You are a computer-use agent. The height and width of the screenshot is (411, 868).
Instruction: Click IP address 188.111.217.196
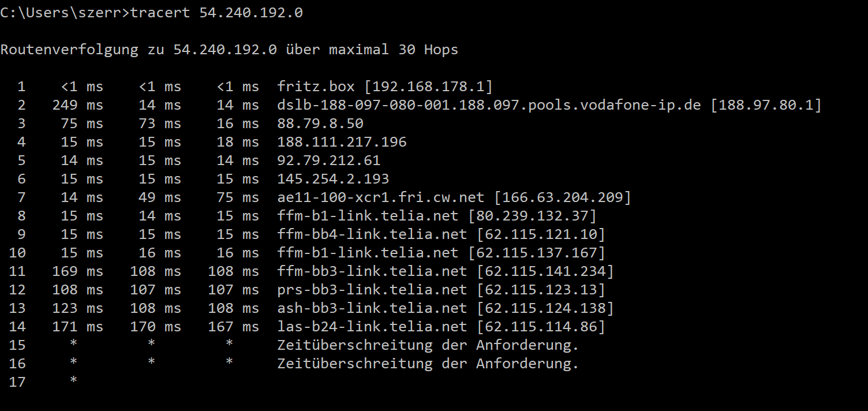(342, 142)
